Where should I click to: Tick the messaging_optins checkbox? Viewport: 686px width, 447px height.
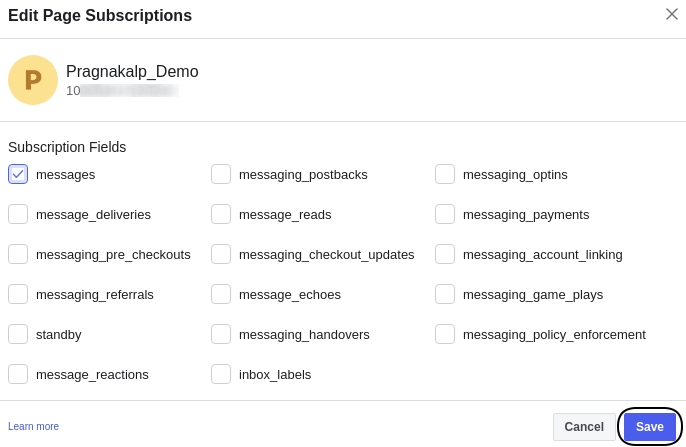pyautogui.click(x=445, y=174)
